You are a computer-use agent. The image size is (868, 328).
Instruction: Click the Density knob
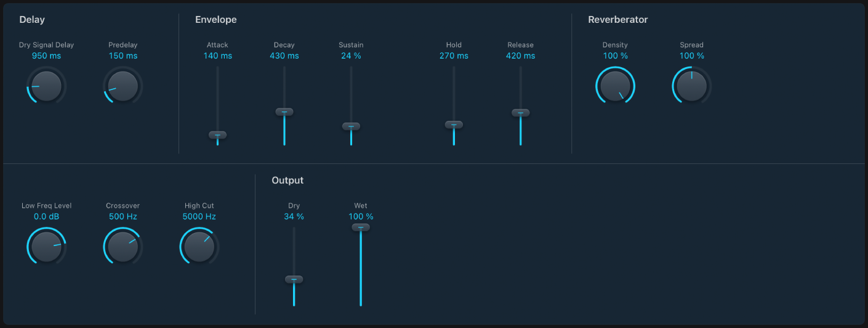coord(615,86)
